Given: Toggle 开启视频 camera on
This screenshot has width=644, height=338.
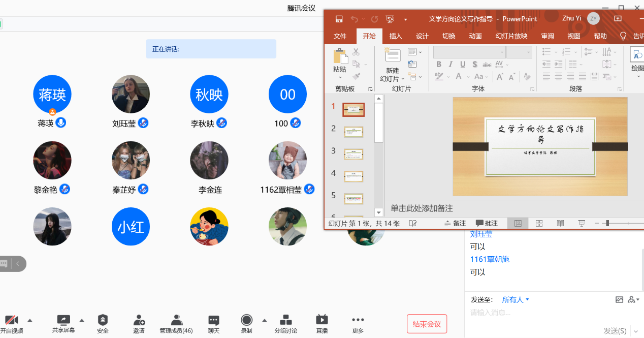Looking at the screenshot, I should coord(11,320).
